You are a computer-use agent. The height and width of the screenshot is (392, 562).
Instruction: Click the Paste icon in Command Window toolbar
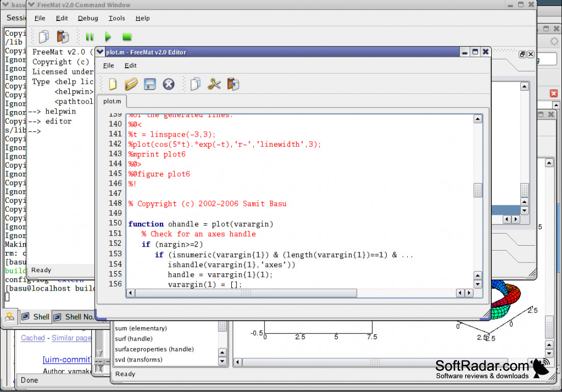coord(63,37)
